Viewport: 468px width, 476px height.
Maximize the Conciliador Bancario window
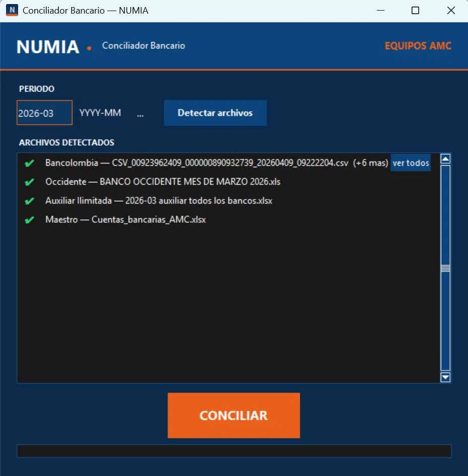tap(415, 10)
